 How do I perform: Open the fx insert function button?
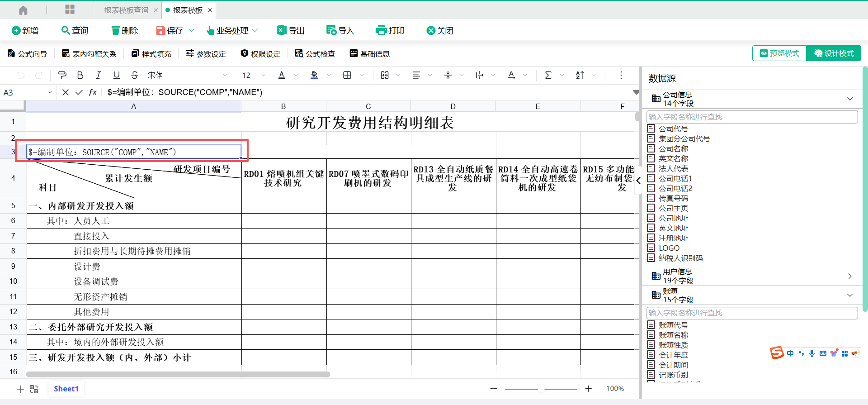tap(93, 92)
